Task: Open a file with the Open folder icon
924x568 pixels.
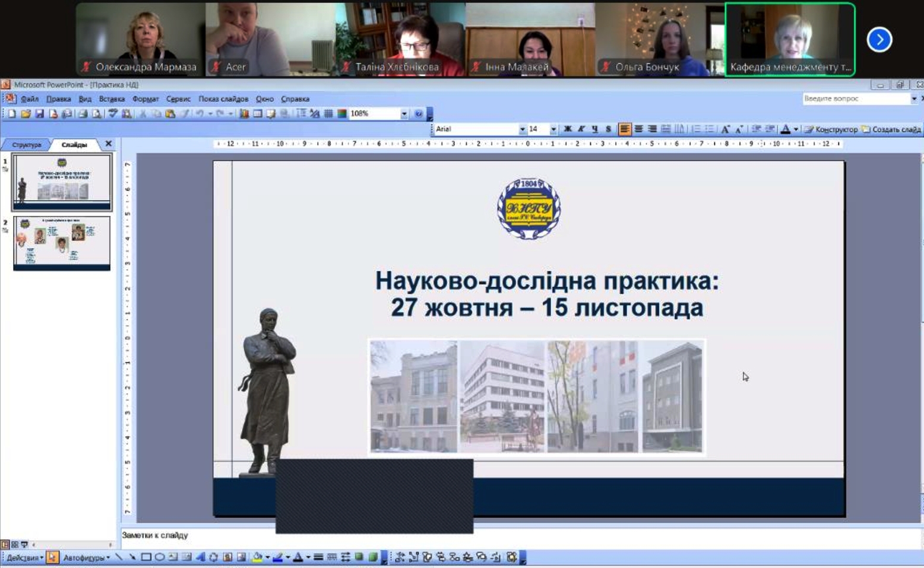Action: (26, 114)
